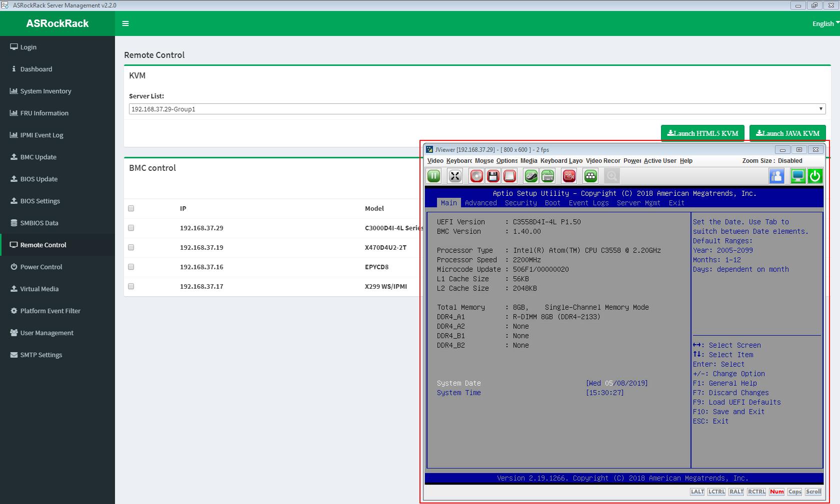This screenshot has height=504, width=840.
Task: Check the select-all checkbox in table header
Action: click(131, 208)
